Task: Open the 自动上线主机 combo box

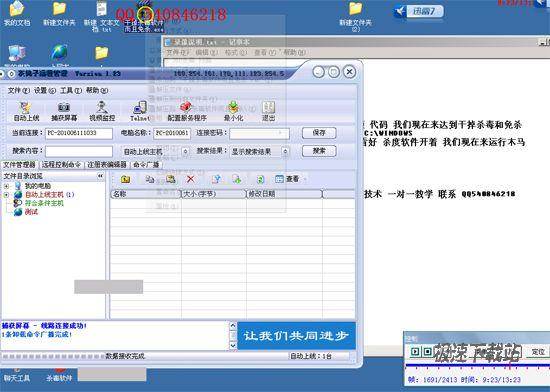Action: 155,151
